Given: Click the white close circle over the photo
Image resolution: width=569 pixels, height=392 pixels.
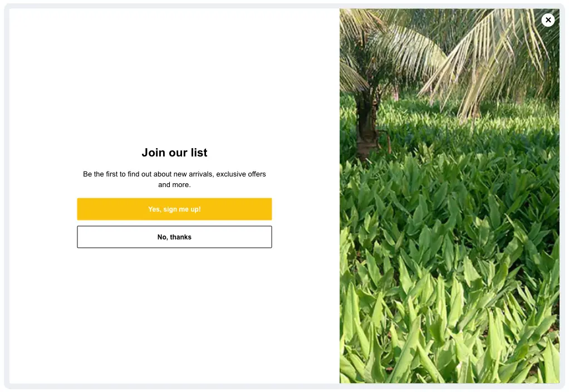Looking at the screenshot, I should point(548,20).
